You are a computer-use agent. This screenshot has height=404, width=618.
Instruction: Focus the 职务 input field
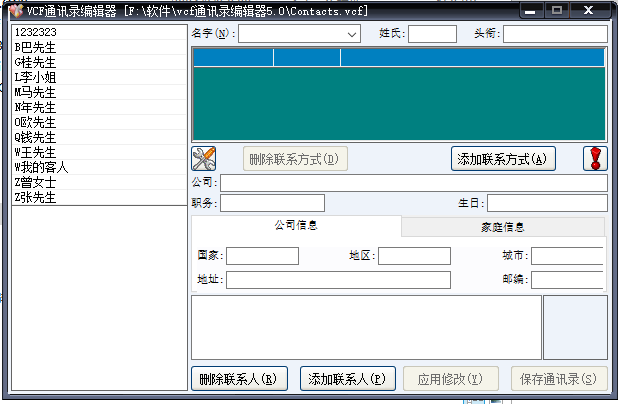272,203
